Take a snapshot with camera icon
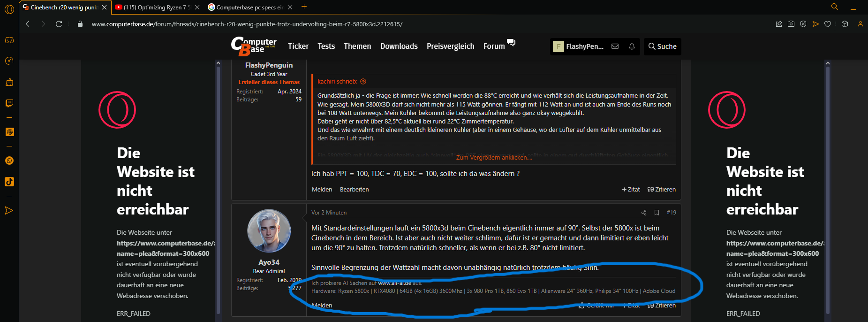 [791, 24]
